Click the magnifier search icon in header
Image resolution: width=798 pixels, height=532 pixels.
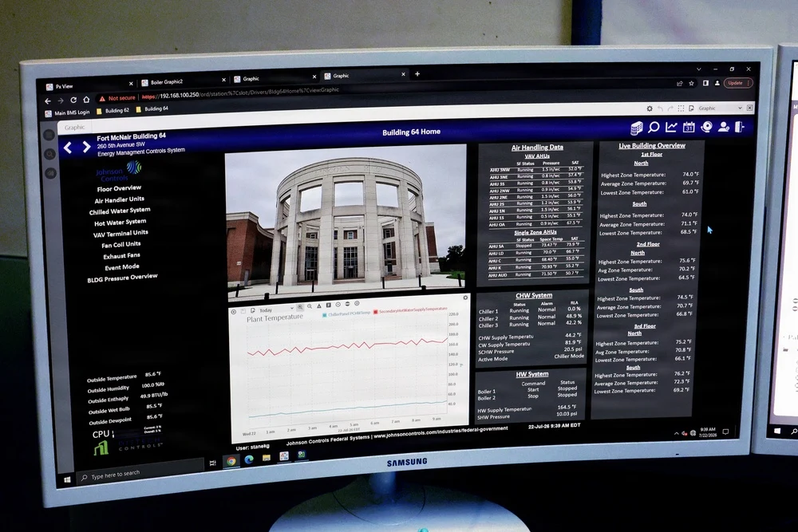(654, 128)
